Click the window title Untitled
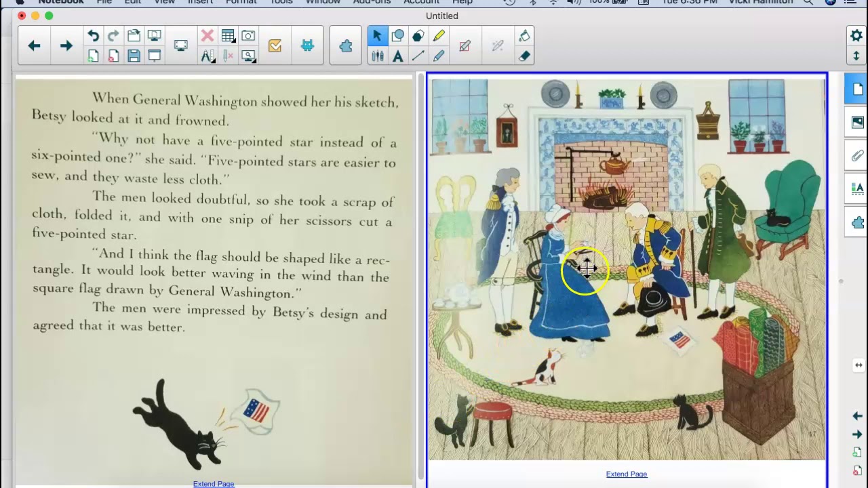This screenshot has width=868, height=488. tap(442, 16)
